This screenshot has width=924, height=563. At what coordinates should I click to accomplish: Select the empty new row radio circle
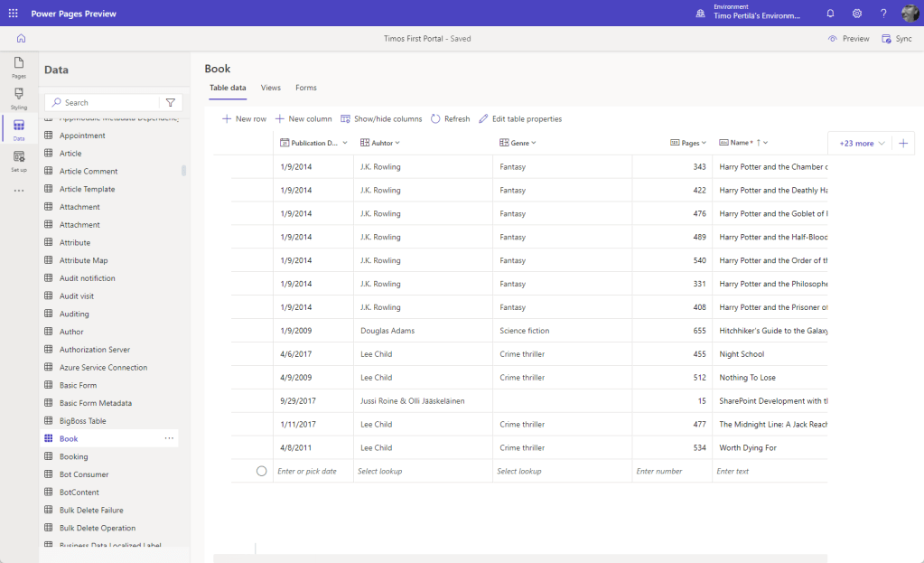(262, 471)
